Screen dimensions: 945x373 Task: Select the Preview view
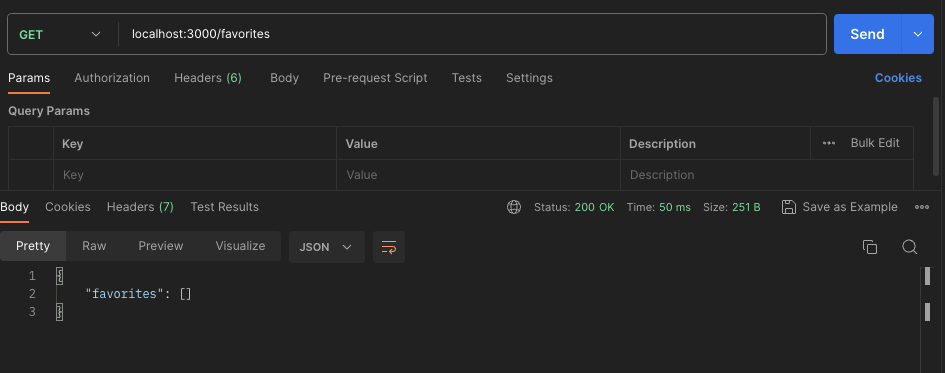(x=161, y=246)
